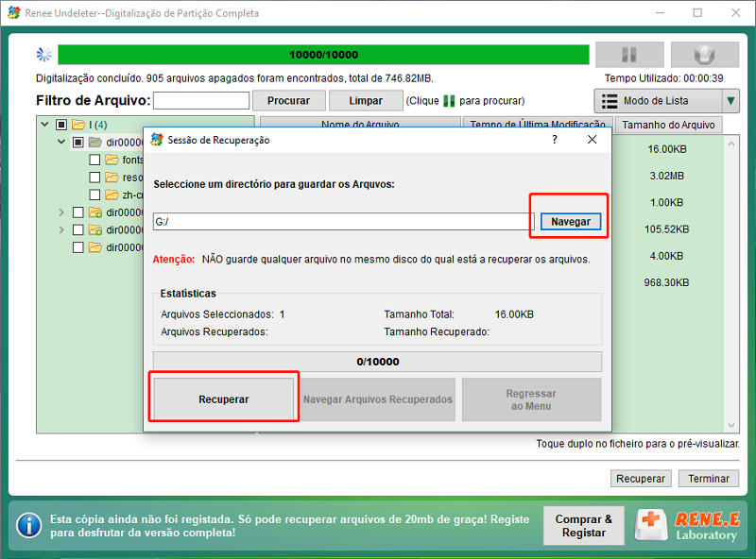Image resolution: width=756 pixels, height=559 pixels.
Task: Check the reso folder checkbox
Action: click(x=95, y=178)
